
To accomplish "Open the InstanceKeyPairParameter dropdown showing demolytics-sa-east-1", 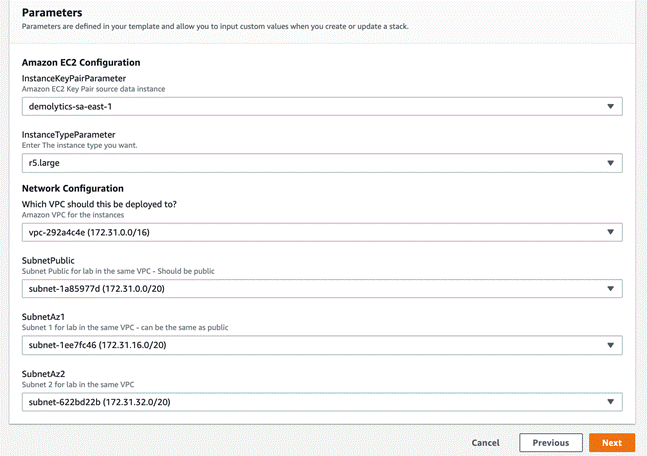I will (322, 106).
